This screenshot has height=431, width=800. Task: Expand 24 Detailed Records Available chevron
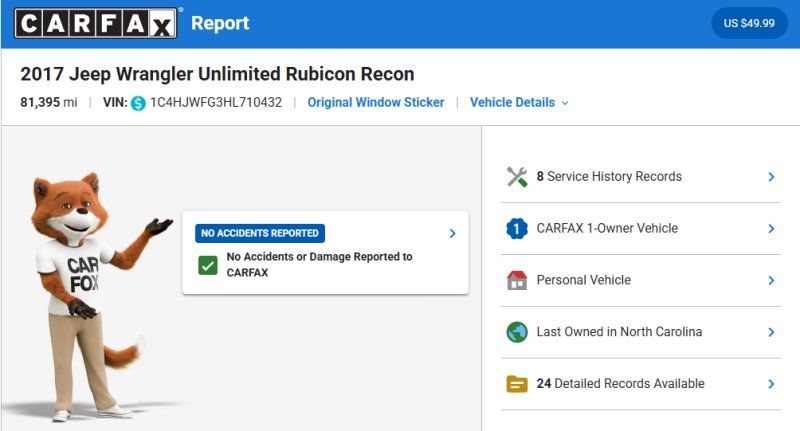[x=771, y=384]
